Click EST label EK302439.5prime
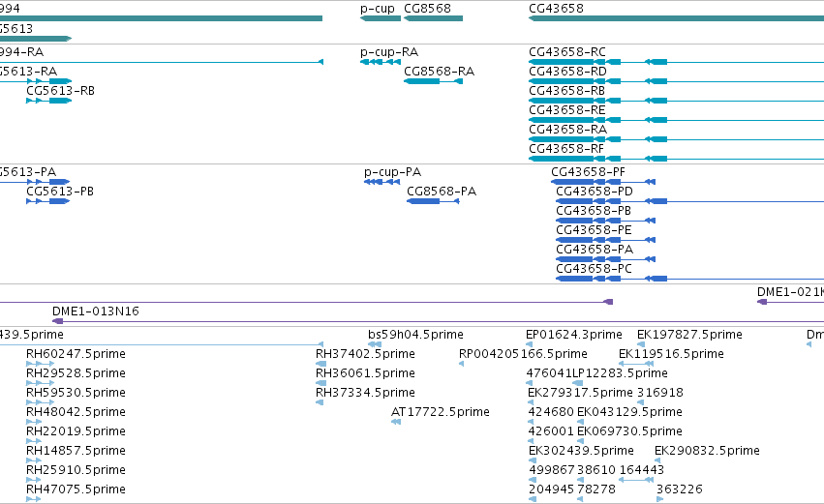Image resolution: width=824 pixels, height=504 pixels. [x=581, y=452]
